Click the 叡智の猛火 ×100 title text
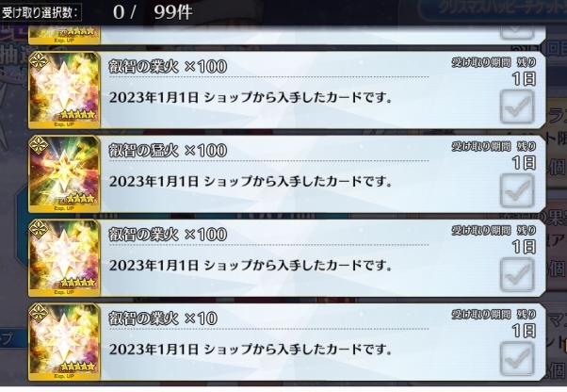 (168, 150)
